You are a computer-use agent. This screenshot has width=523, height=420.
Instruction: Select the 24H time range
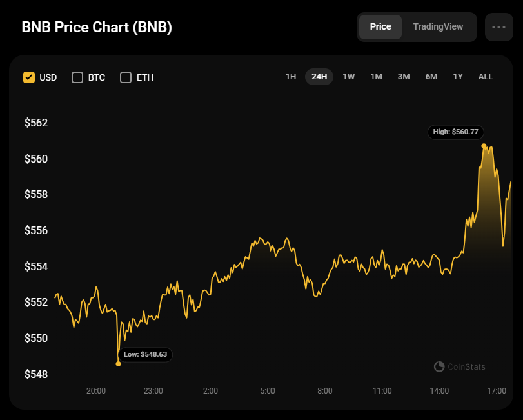coord(319,77)
